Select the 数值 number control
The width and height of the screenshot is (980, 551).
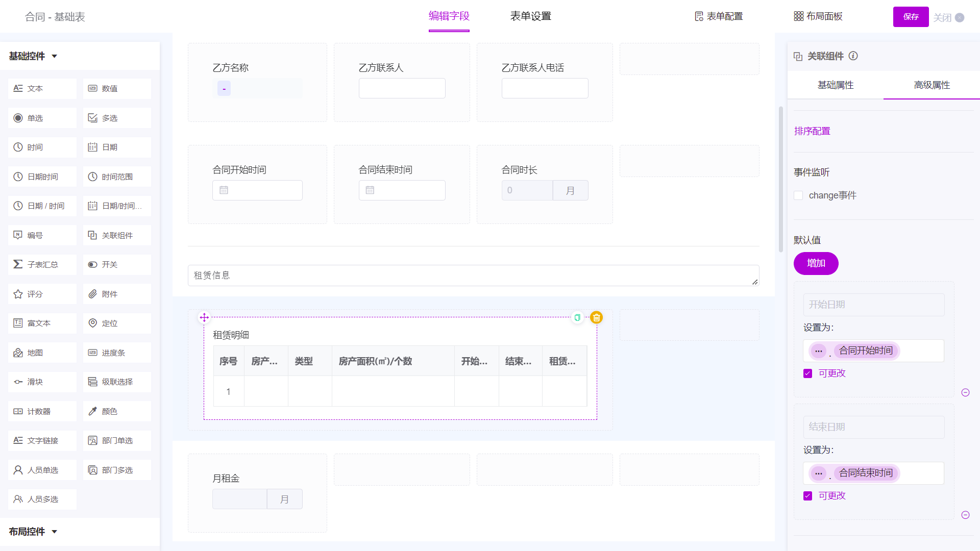tap(117, 88)
